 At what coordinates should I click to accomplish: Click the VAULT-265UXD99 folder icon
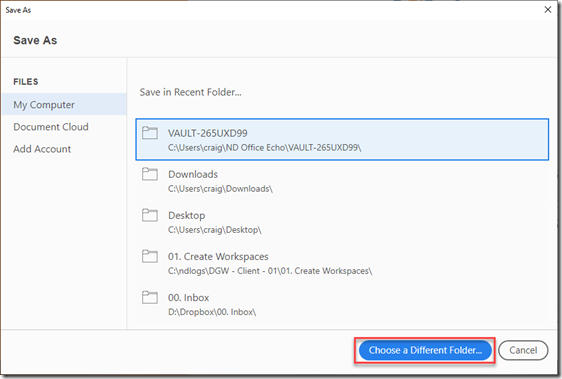(x=150, y=133)
